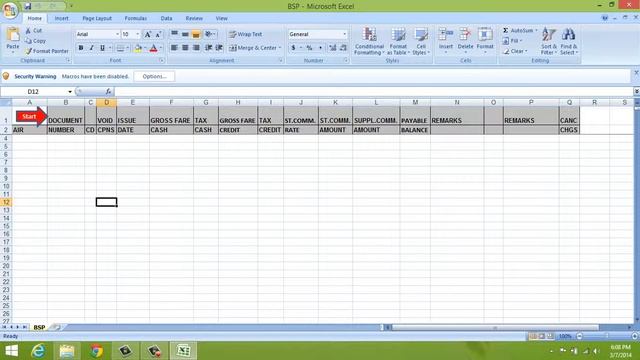Click Decrease Indent icon
This screenshot has width=640, height=360.
(x=209, y=48)
